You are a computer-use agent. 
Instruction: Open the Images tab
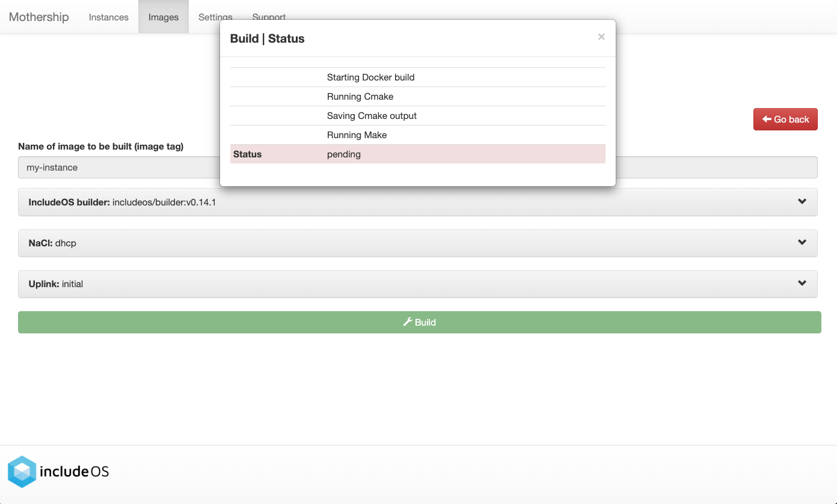[164, 17]
